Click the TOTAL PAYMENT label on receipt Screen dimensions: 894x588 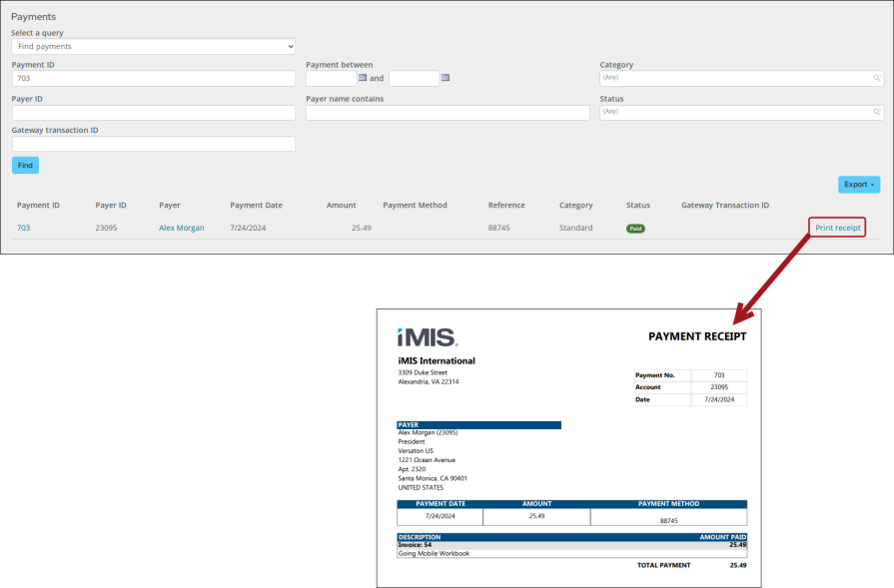tap(663, 565)
